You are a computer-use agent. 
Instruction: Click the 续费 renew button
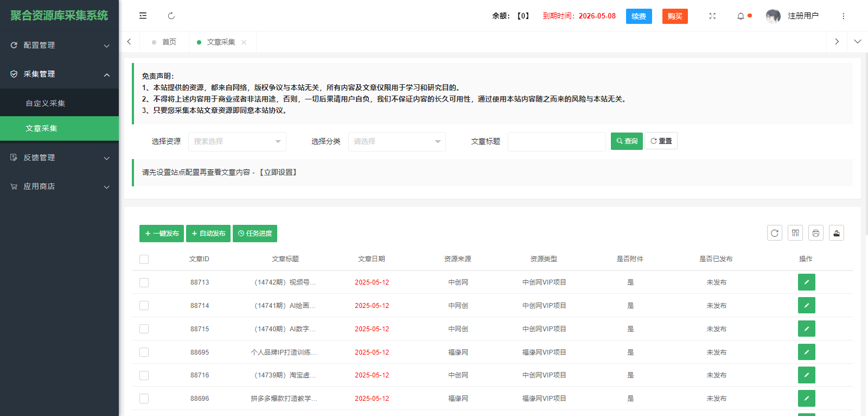(639, 16)
